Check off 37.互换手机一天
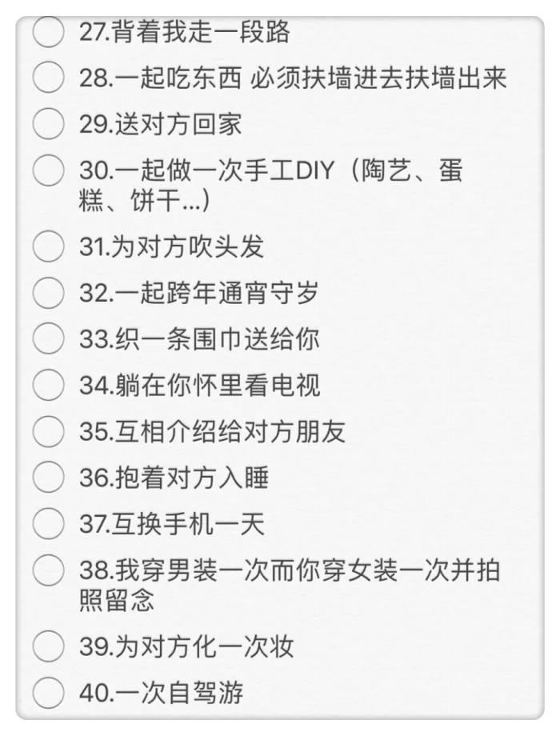This screenshot has height=736, width=560. [49, 525]
